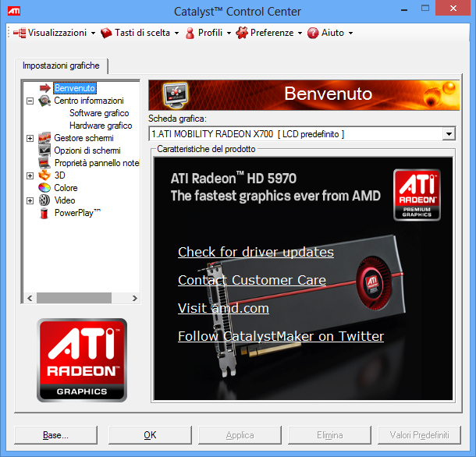Select Software grafico tree item
Screen dimensions: 476x457
(x=99, y=113)
